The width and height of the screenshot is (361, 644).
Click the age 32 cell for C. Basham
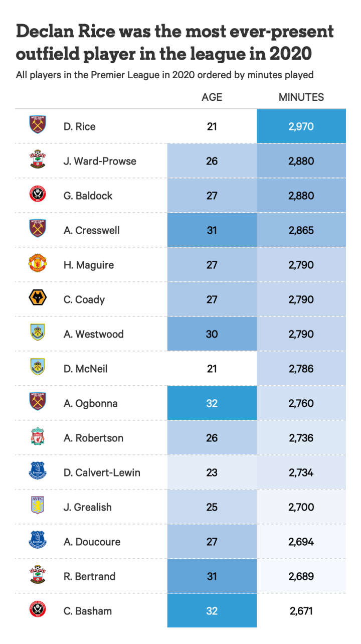tap(212, 611)
